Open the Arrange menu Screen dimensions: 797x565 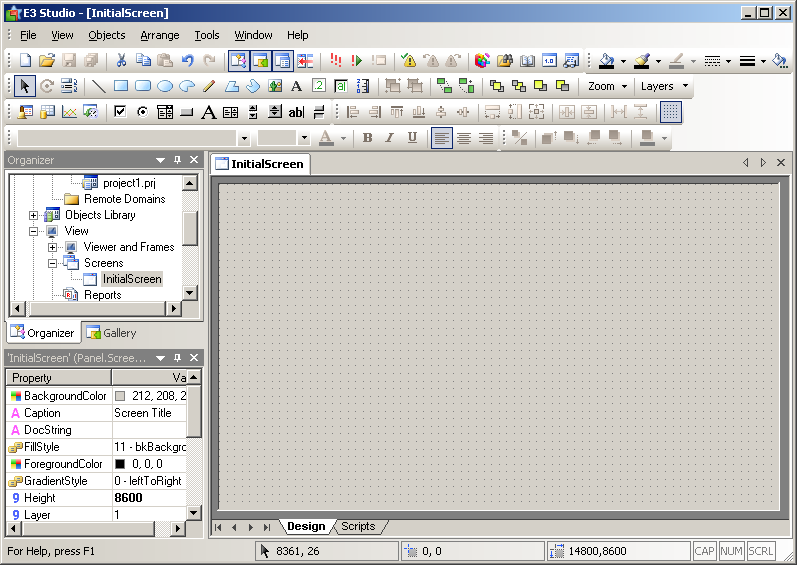click(160, 35)
